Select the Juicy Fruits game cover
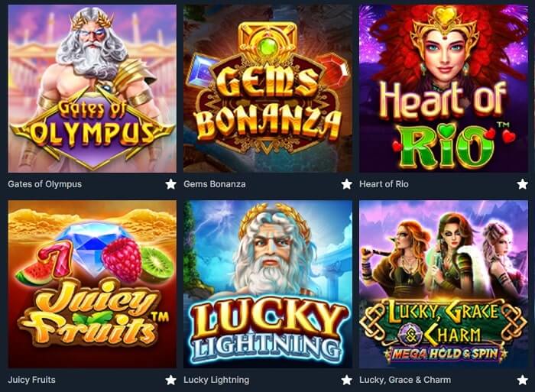The width and height of the screenshot is (535, 392). (x=92, y=284)
